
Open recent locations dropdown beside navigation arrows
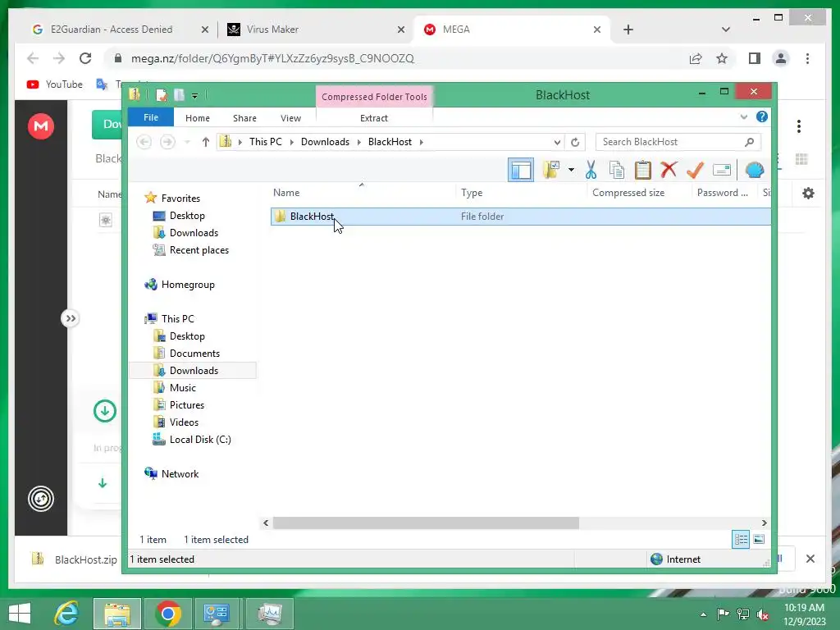click(x=187, y=142)
